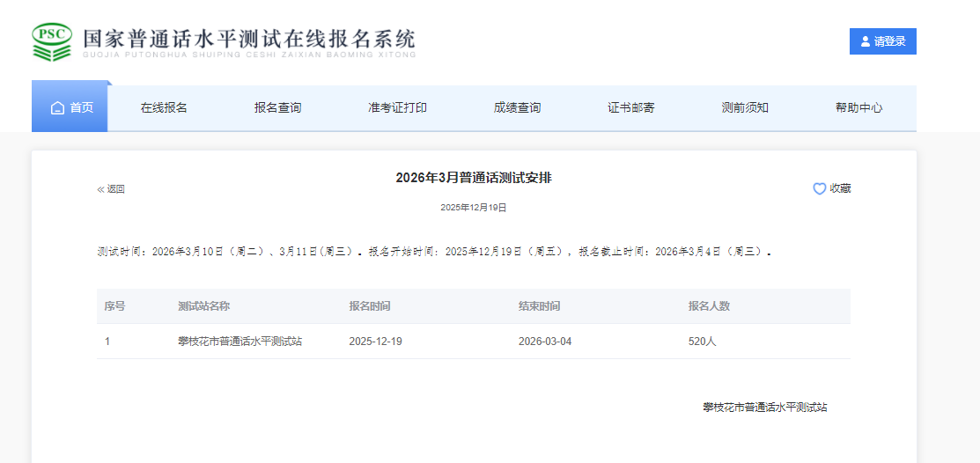View the 测前须知 tab

pos(745,107)
